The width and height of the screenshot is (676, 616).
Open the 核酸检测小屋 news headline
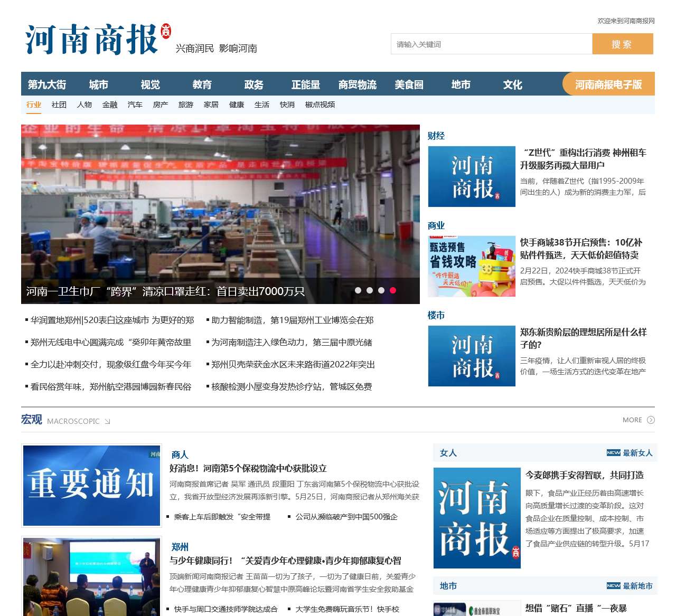click(x=292, y=386)
